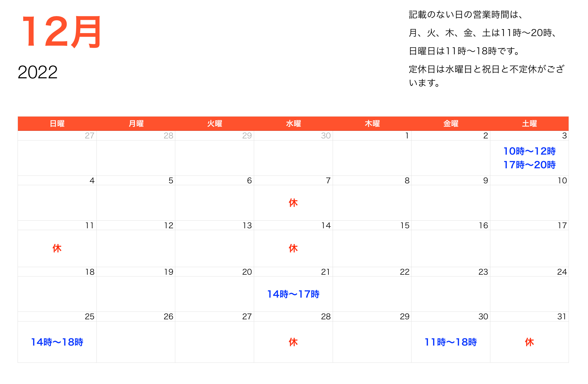The image size is (588, 384).
Task: Click date number 9
Action: (x=486, y=181)
